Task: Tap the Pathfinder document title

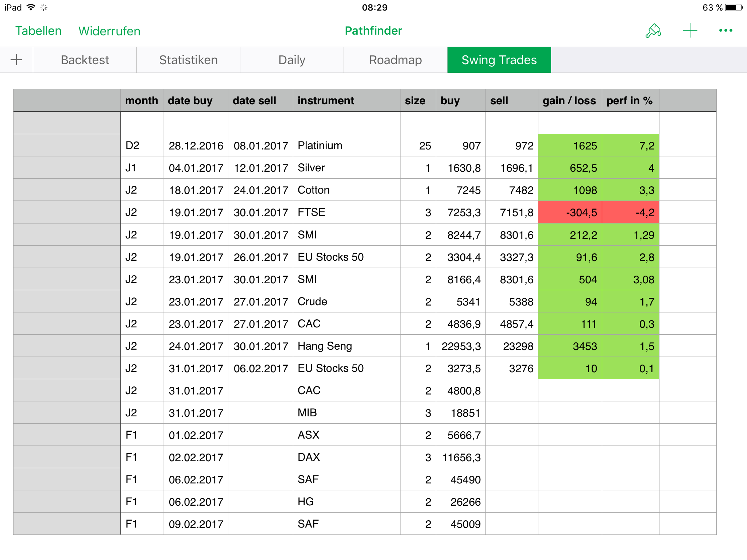Action: click(x=373, y=31)
